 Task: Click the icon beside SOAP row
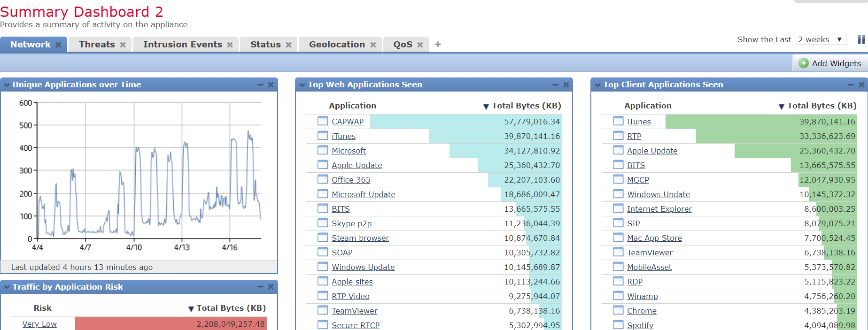(323, 252)
